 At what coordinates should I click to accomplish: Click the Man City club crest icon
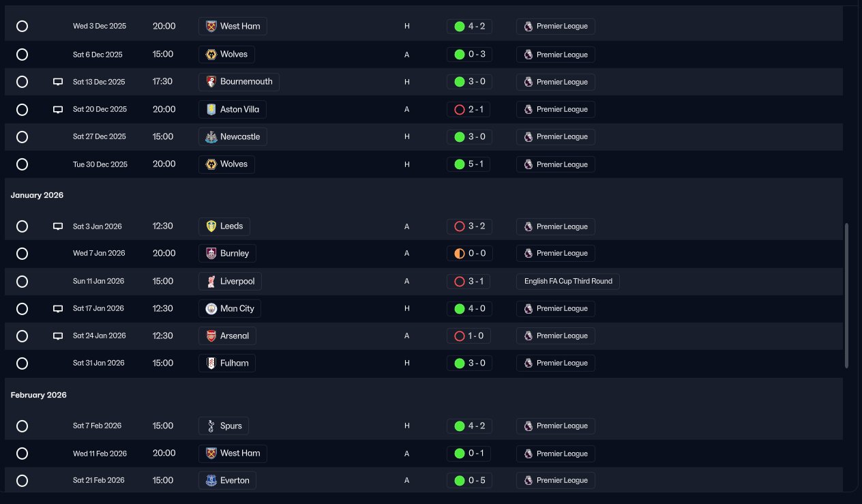point(211,308)
